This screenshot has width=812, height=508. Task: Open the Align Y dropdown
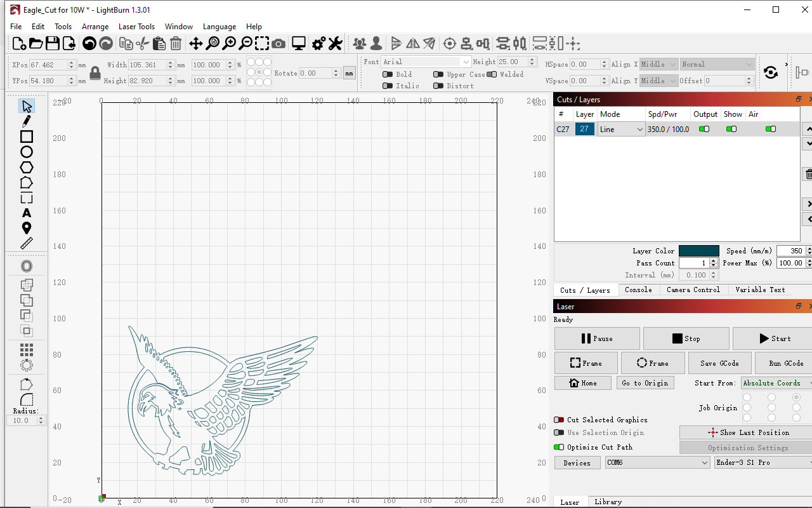coord(659,81)
